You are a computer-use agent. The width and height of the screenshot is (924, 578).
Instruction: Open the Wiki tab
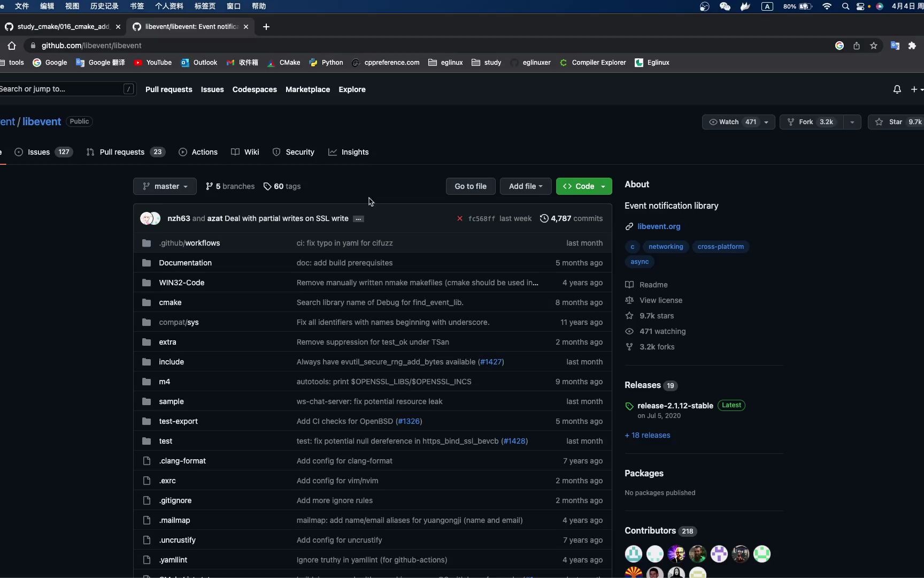[245, 152]
